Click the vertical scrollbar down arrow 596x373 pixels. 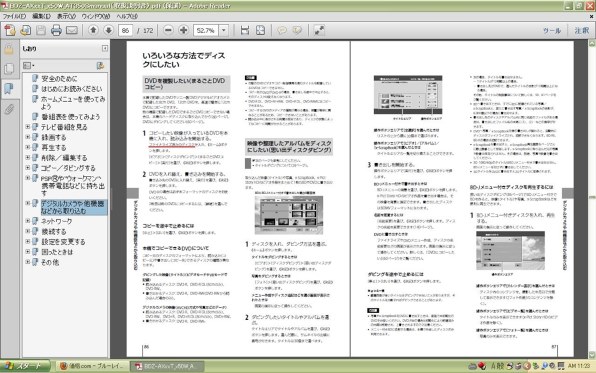592,354
